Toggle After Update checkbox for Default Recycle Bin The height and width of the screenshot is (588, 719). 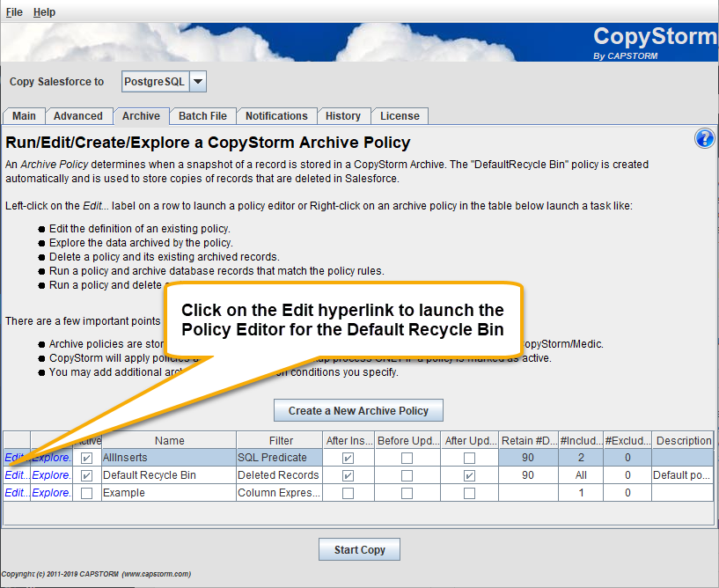(469, 475)
